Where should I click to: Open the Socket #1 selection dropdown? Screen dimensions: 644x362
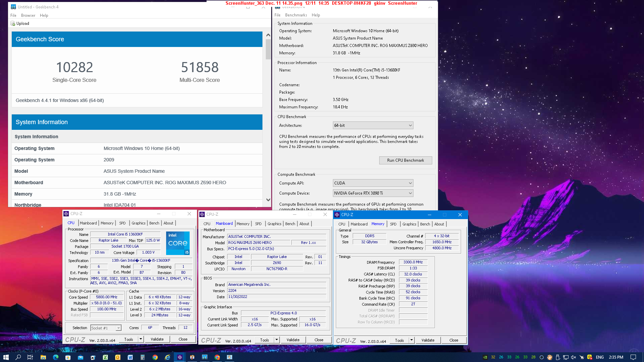pyautogui.click(x=106, y=328)
